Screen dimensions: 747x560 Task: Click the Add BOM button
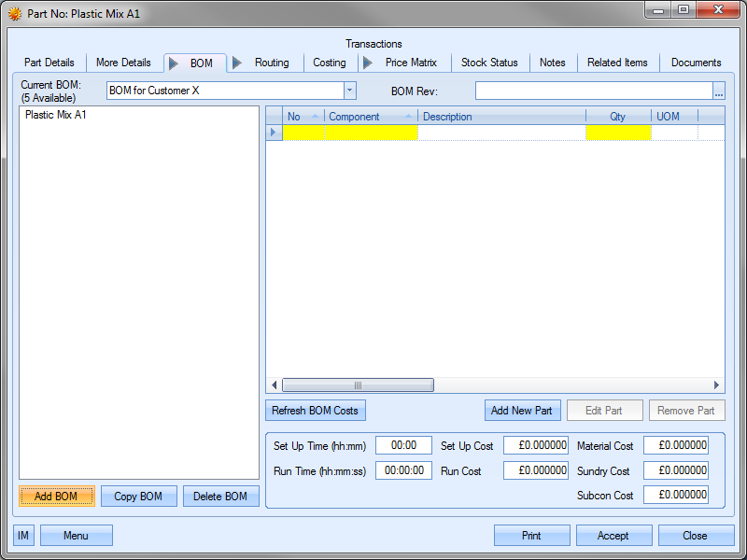click(56, 497)
